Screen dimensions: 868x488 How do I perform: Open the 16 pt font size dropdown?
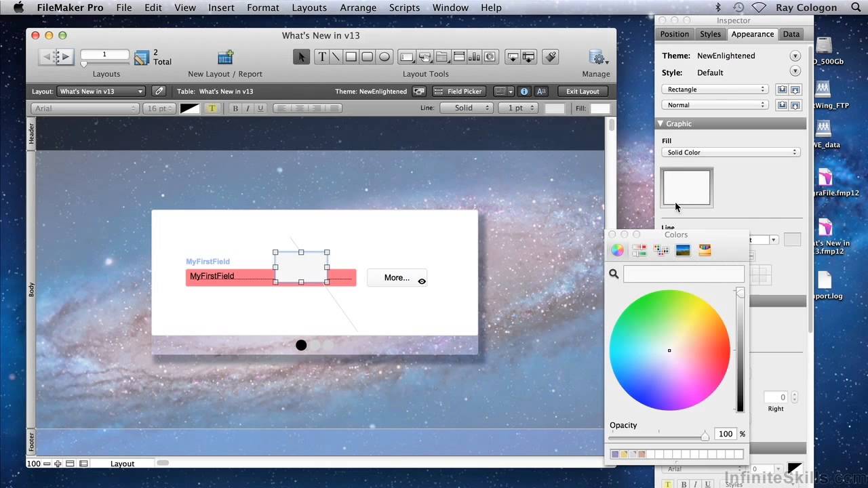point(159,108)
